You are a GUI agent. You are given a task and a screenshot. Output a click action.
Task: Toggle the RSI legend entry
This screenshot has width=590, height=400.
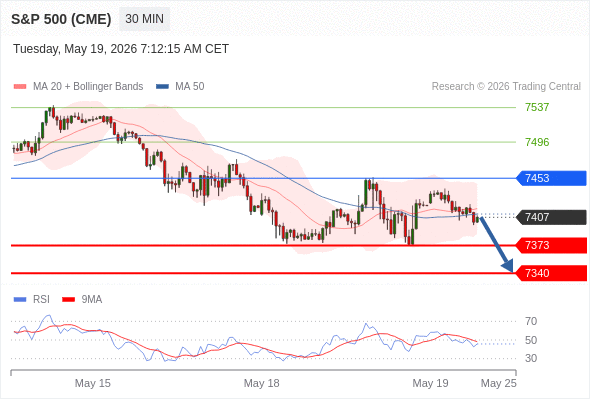click(32, 300)
